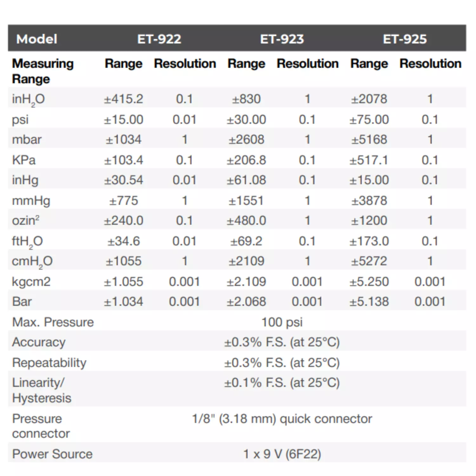Screen dimensions: 476x476
Task: Click the ±415.2 range value
Action: click(x=123, y=99)
